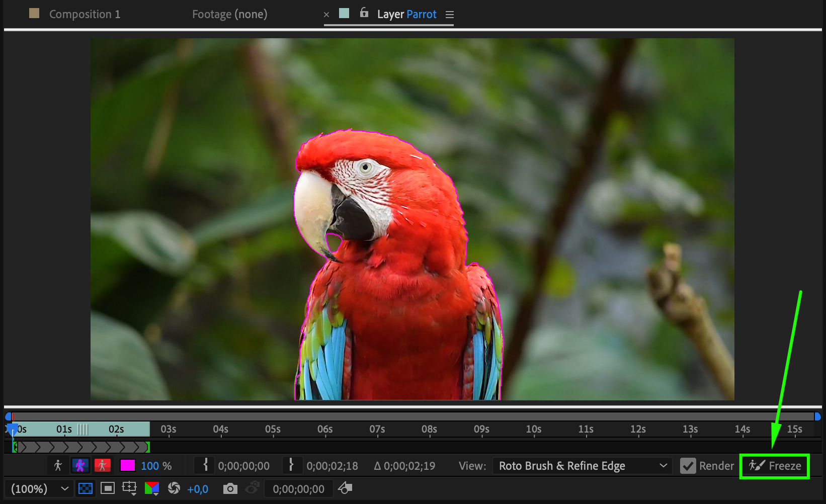The height and width of the screenshot is (504, 826).
Task: Click the Reset Exposure aperture icon
Action: [x=174, y=488]
